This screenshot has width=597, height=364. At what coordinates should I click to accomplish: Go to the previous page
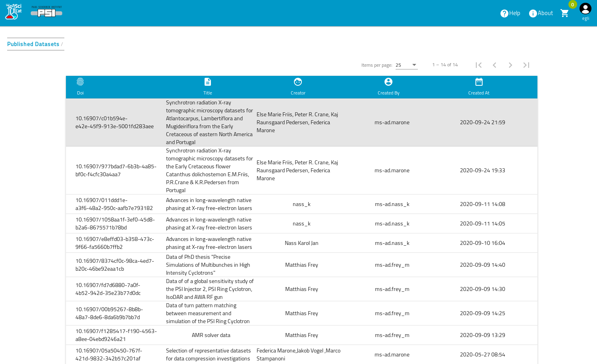tap(495, 65)
